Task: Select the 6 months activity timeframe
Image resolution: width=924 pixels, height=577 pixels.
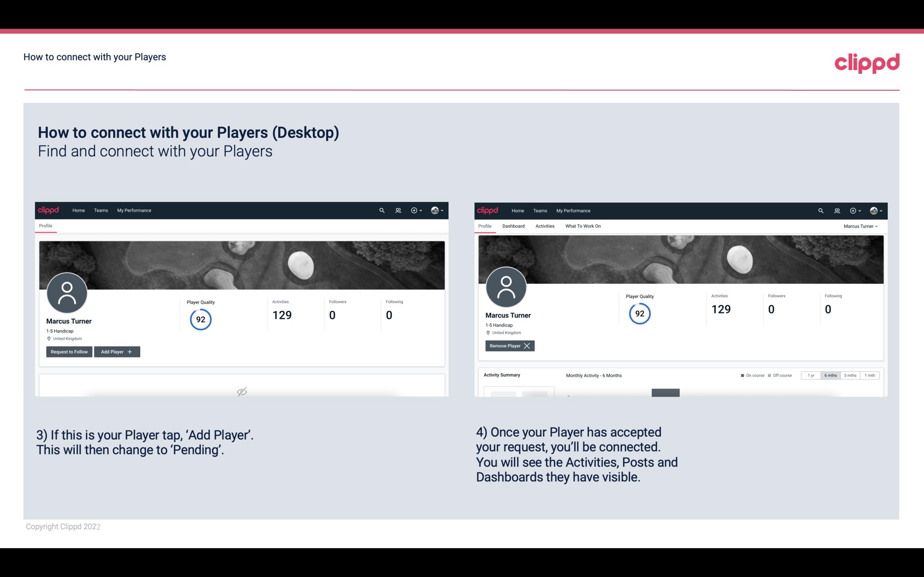Action: tap(830, 375)
